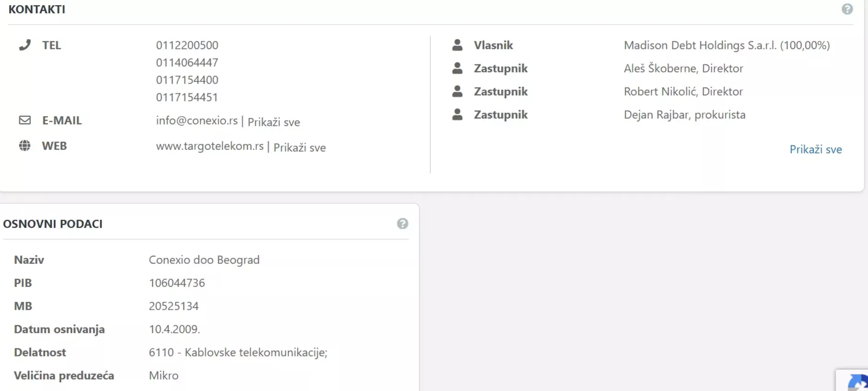Click the phone icon next to TEL
Screen dimensions: 868x391
click(x=25, y=45)
